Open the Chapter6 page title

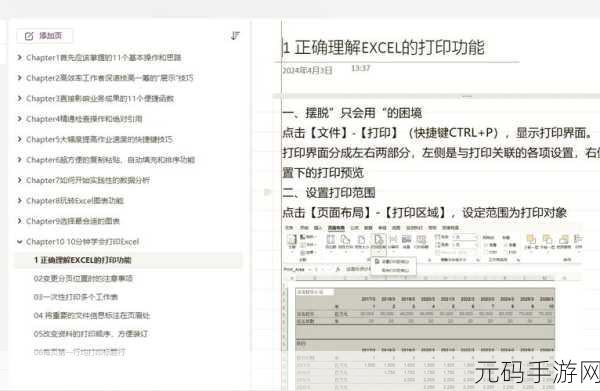pyautogui.click(x=111, y=160)
